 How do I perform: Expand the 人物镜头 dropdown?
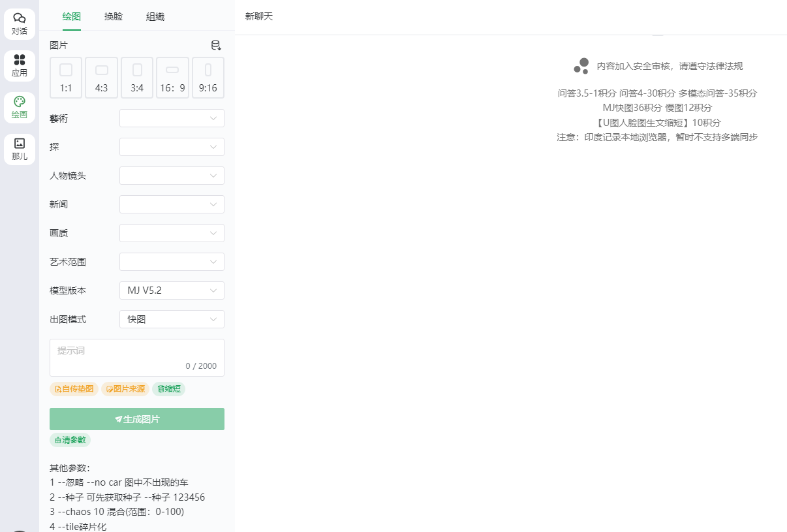[172, 176]
